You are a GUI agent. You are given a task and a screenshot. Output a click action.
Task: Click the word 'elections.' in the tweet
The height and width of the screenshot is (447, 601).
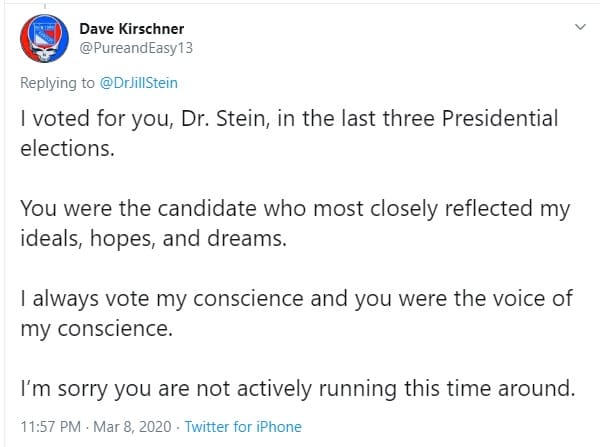pos(67,148)
